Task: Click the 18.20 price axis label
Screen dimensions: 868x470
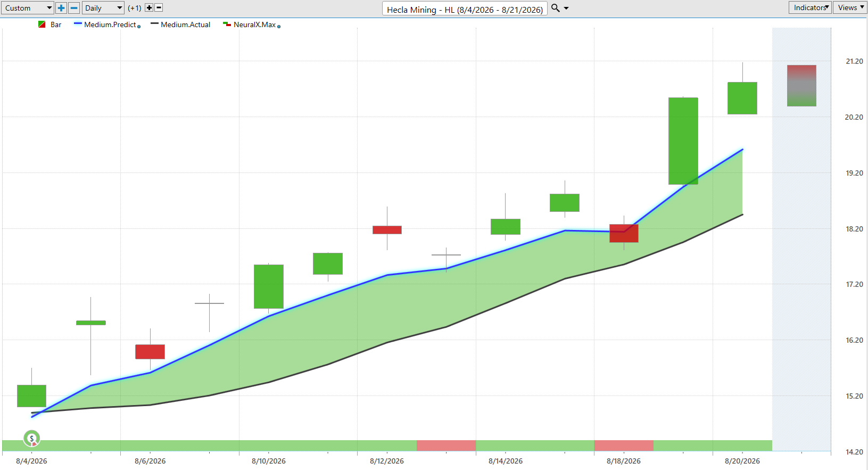Action: pyautogui.click(x=855, y=229)
